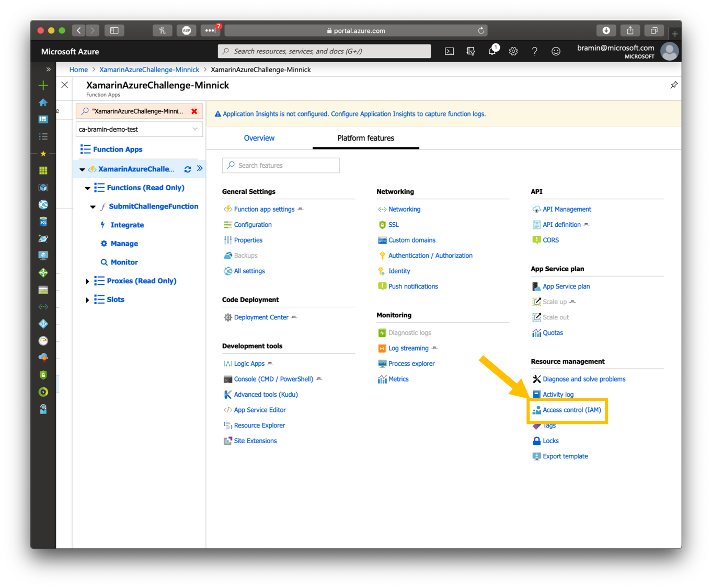
Task: Clear the function app search filter
Action: (x=194, y=111)
